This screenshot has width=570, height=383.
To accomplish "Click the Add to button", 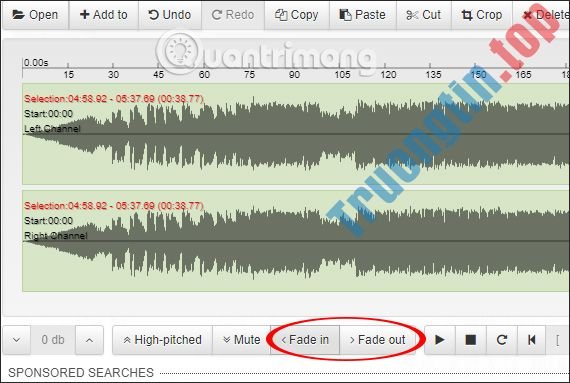I will click(104, 15).
